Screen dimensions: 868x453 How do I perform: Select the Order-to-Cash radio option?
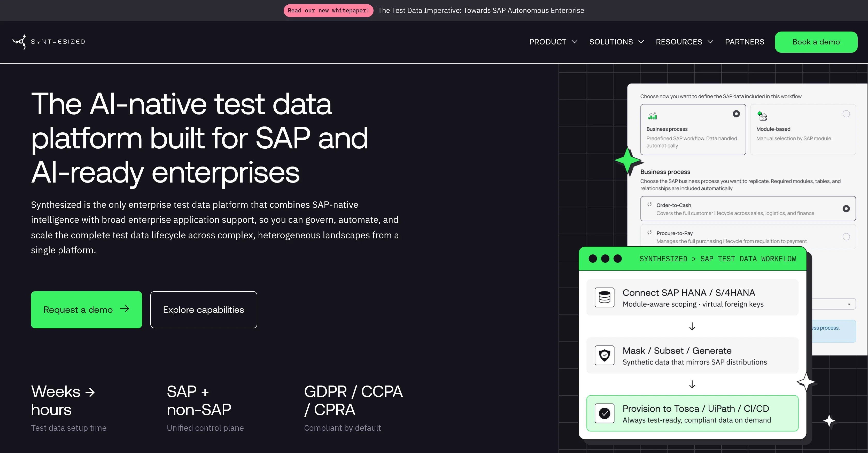[x=846, y=209]
